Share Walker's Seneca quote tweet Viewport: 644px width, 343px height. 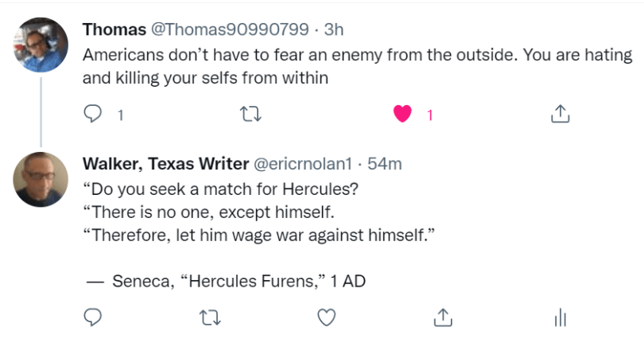click(443, 317)
